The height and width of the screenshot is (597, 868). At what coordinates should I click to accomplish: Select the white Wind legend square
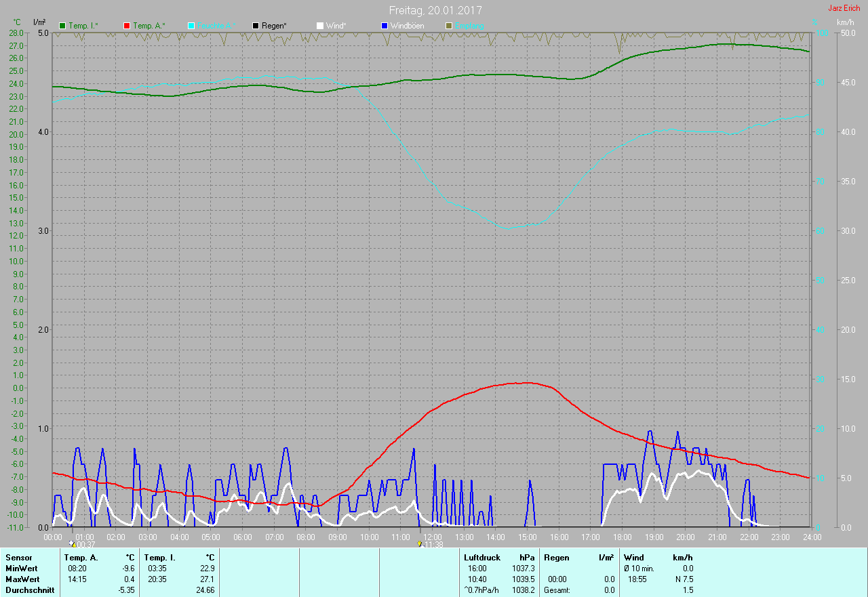point(320,26)
